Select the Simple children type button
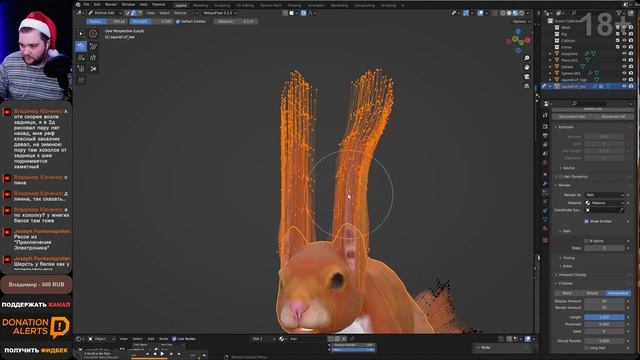The height and width of the screenshot is (360, 640). coord(592,293)
